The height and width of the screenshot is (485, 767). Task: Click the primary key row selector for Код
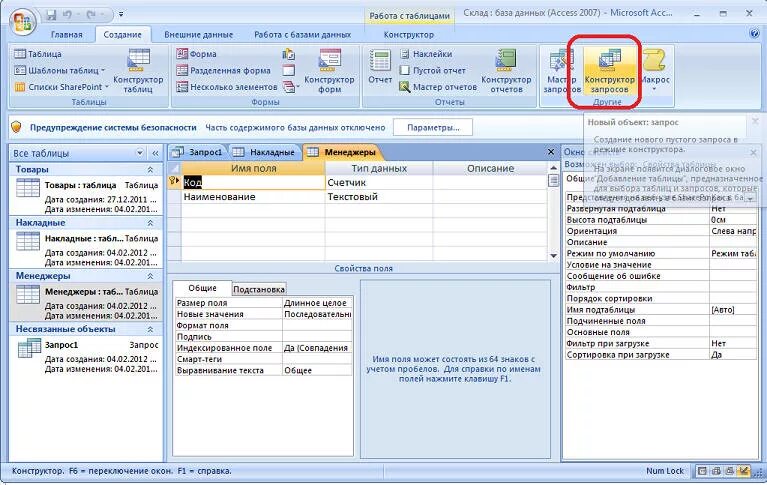[x=174, y=182]
